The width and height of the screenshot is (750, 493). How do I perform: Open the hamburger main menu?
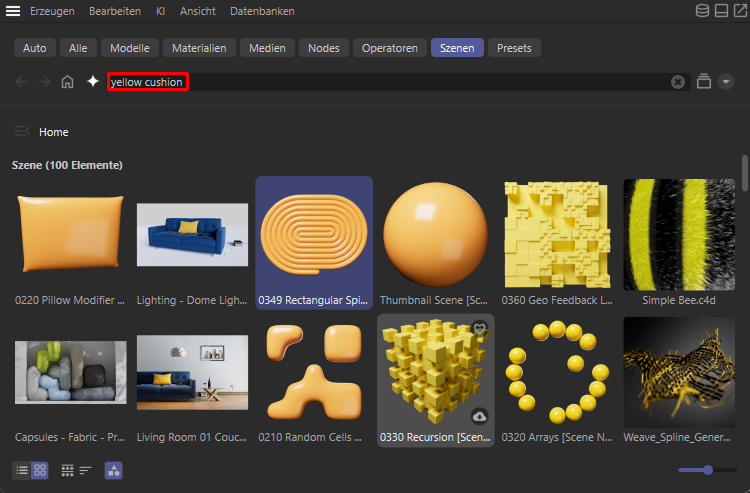13,11
